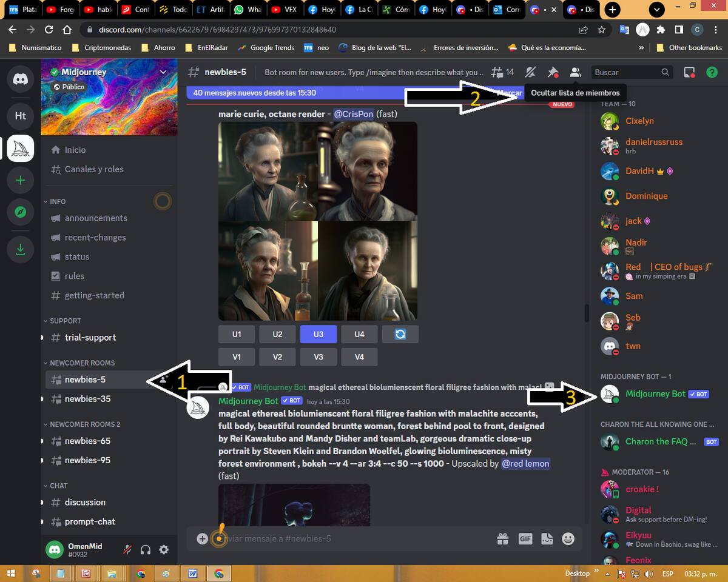
Task: Toggle deafen headphones
Action: click(x=146, y=550)
